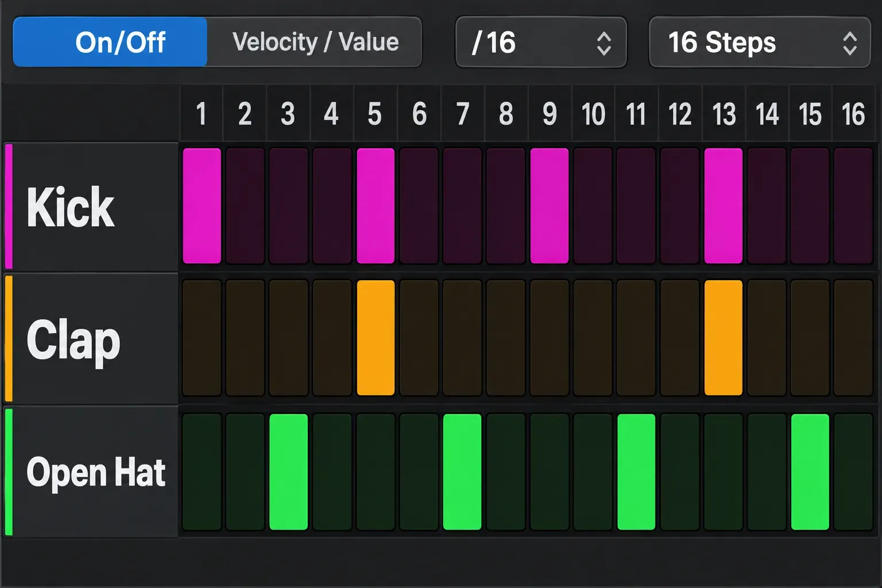Turn on Kick step 16

853,206
